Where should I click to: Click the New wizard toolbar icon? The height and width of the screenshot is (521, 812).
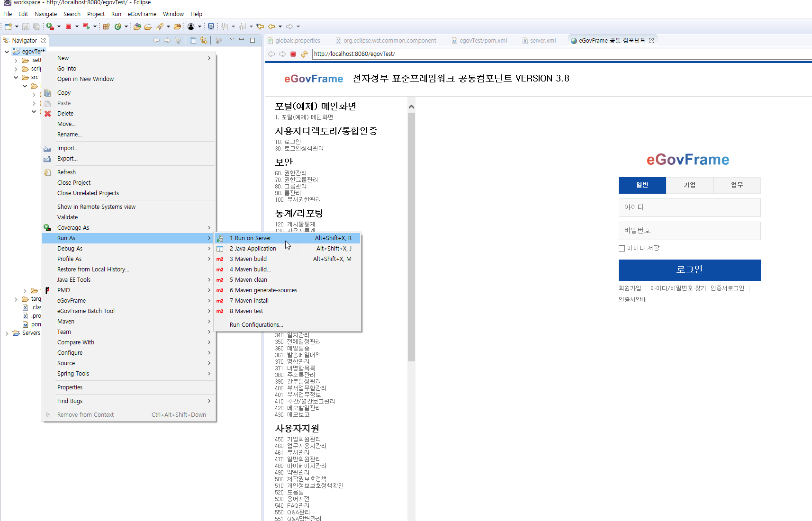click(x=8, y=27)
